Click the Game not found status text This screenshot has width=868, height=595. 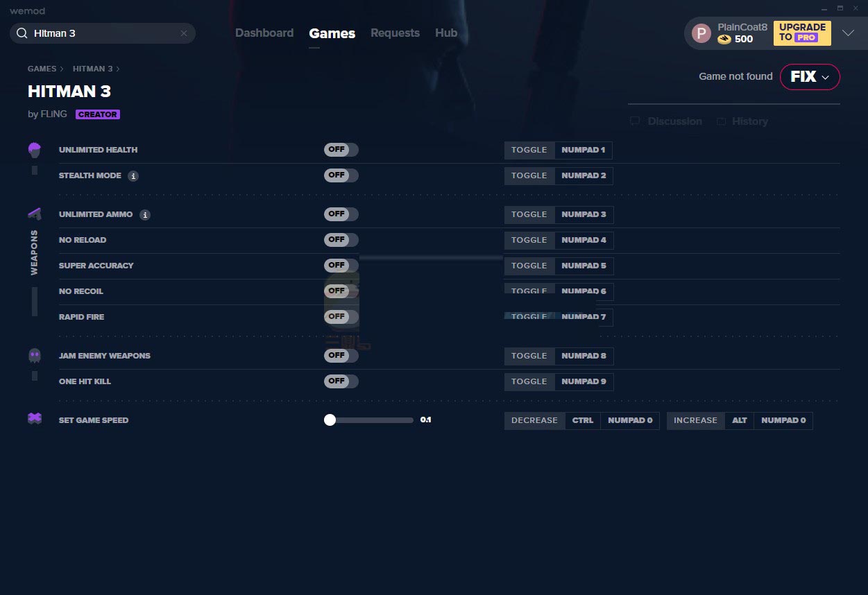735,77
